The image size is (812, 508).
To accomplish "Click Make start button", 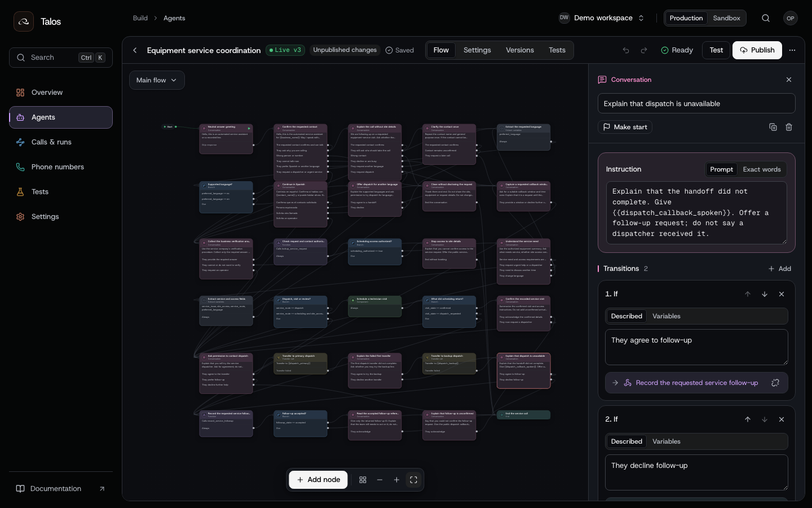I will (x=625, y=127).
